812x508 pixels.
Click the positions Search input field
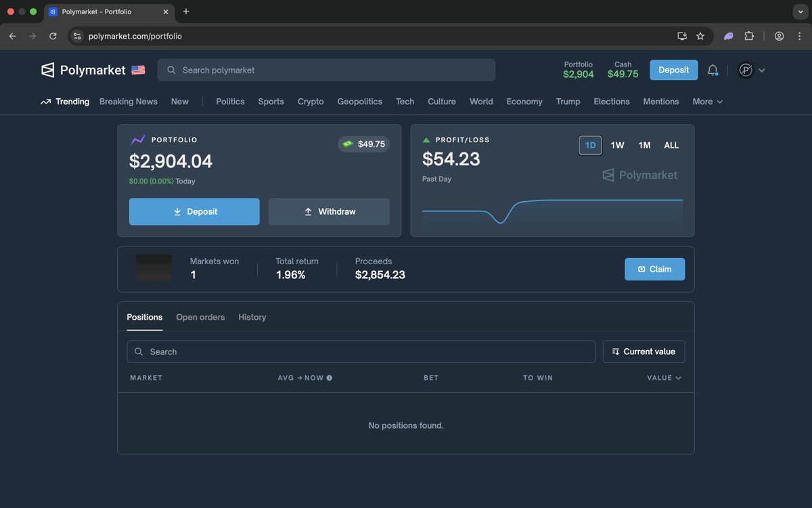point(361,352)
